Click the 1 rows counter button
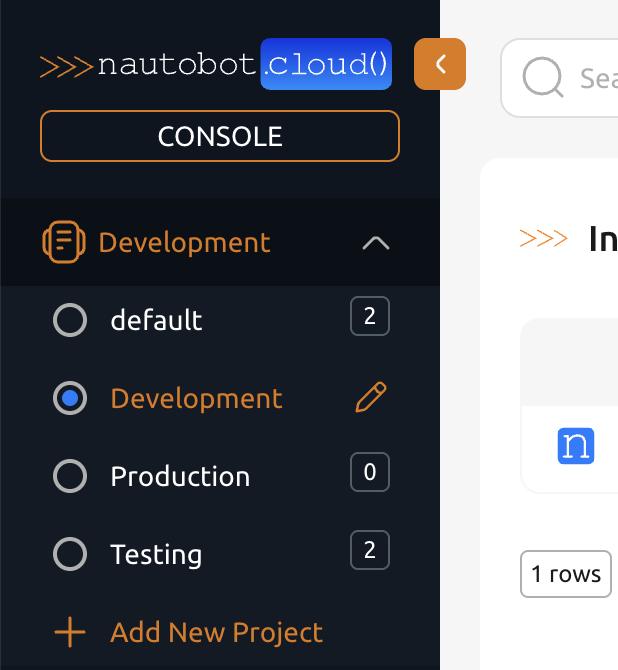The image size is (618, 670). click(x=566, y=574)
